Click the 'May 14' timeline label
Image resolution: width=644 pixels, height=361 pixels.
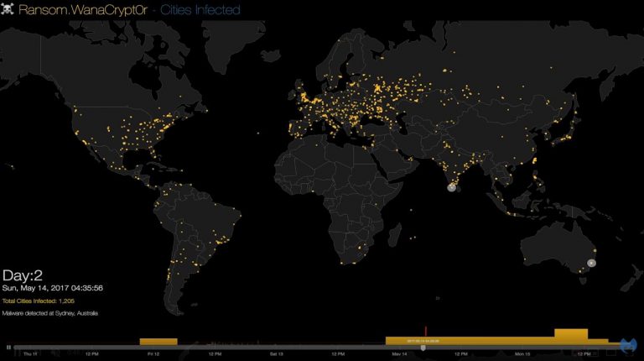point(399,354)
